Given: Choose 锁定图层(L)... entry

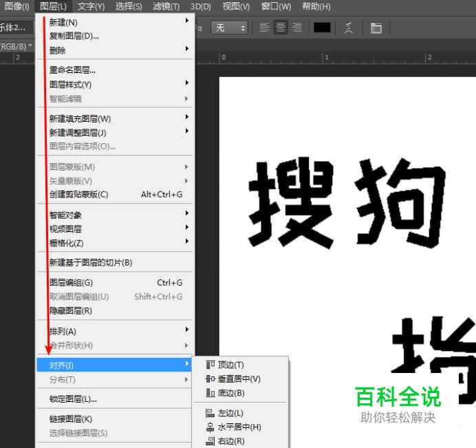Looking at the screenshot, I should pos(115,399).
